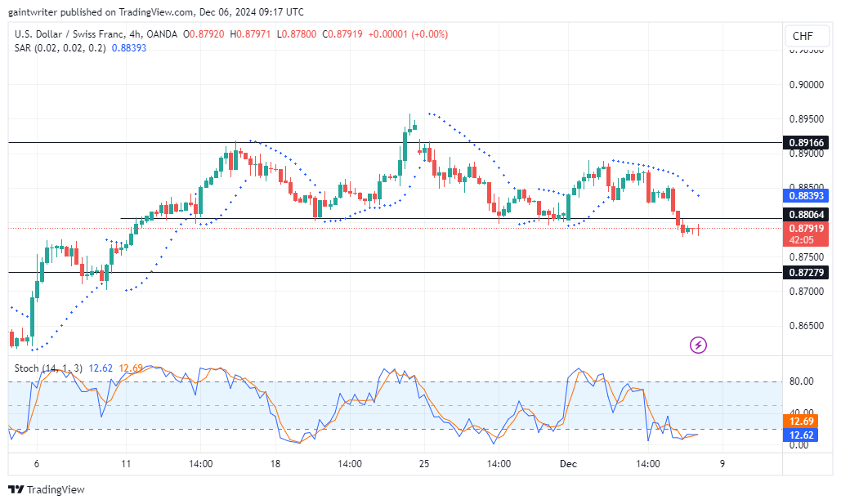The height and width of the screenshot is (504, 841).
Task: Click the orange 12.69 Stoch axis label
Action: (800, 421)
